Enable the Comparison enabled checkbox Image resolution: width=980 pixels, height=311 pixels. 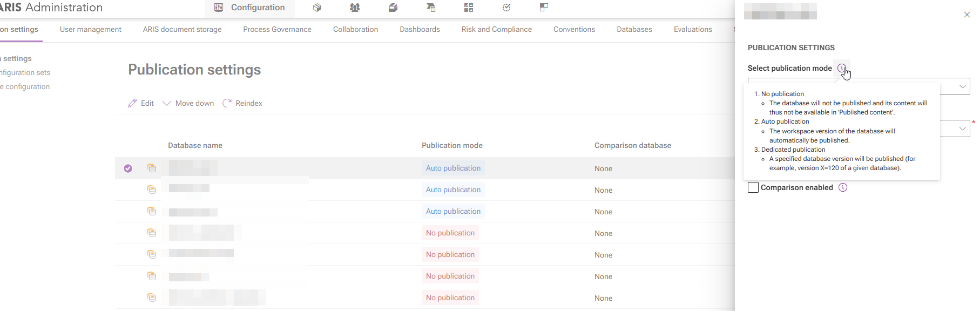[753, 187]
